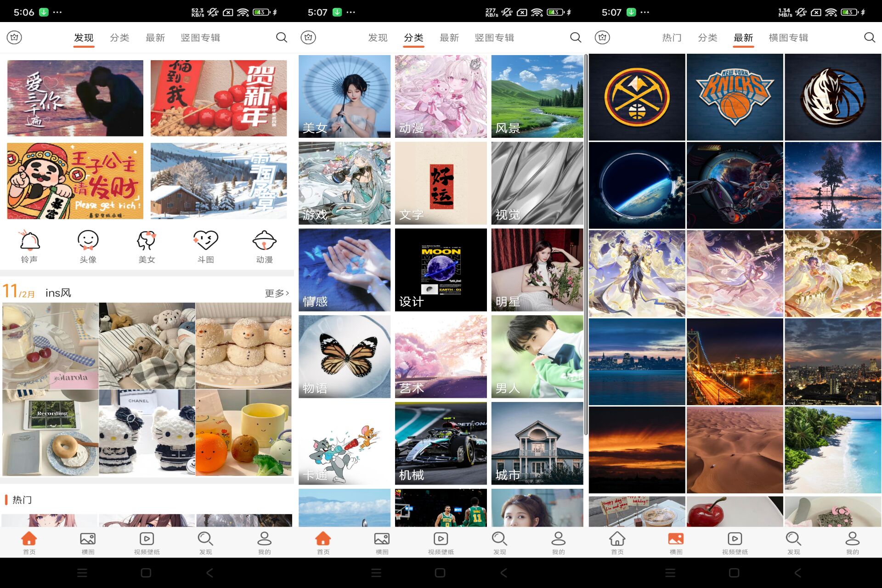Tap the search magnifier beside 竖图专辑 on the first screen
The image size is (882, 588).
coord(282,38)
